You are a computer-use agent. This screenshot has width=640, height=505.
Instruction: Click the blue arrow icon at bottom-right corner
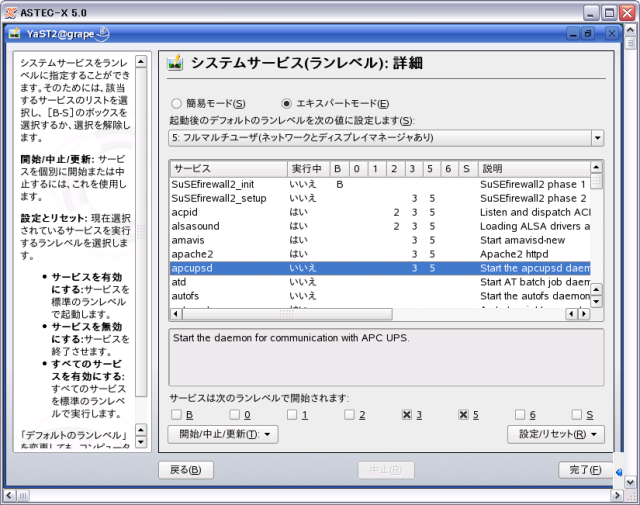click(x=621, y=472)
